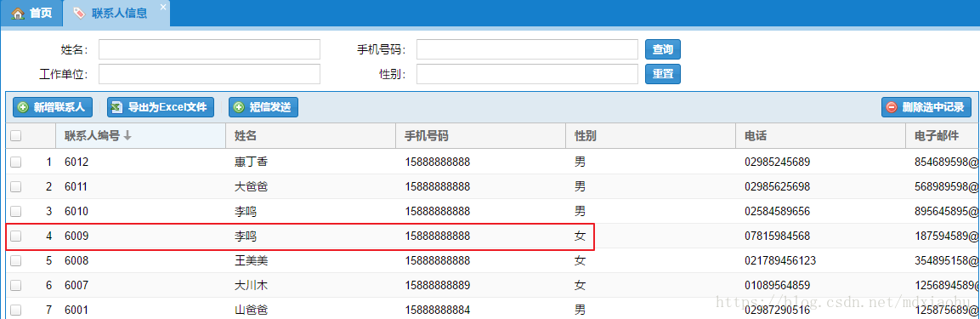Click contact number 6009

click(x=76, y=236)
